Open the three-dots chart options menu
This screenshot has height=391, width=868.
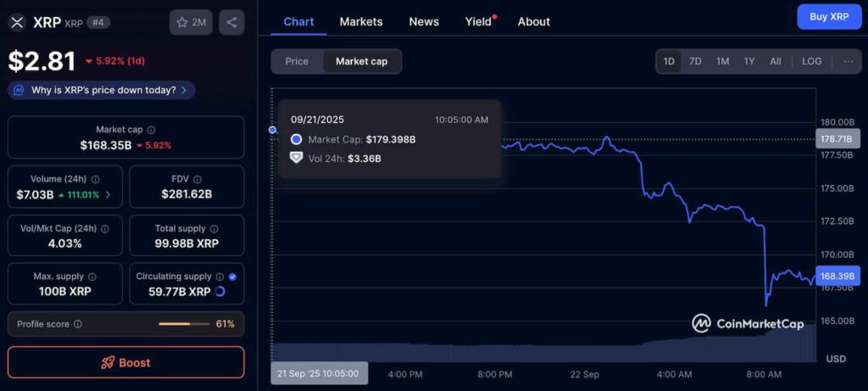pyautogui.click(x=848, y=61)
